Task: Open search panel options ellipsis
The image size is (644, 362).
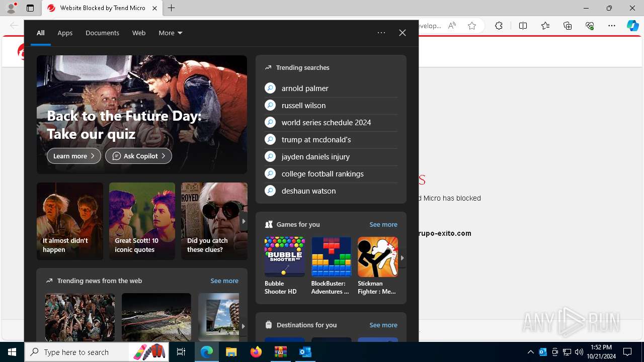Action: pyautogui.click(x=381, y=33)
